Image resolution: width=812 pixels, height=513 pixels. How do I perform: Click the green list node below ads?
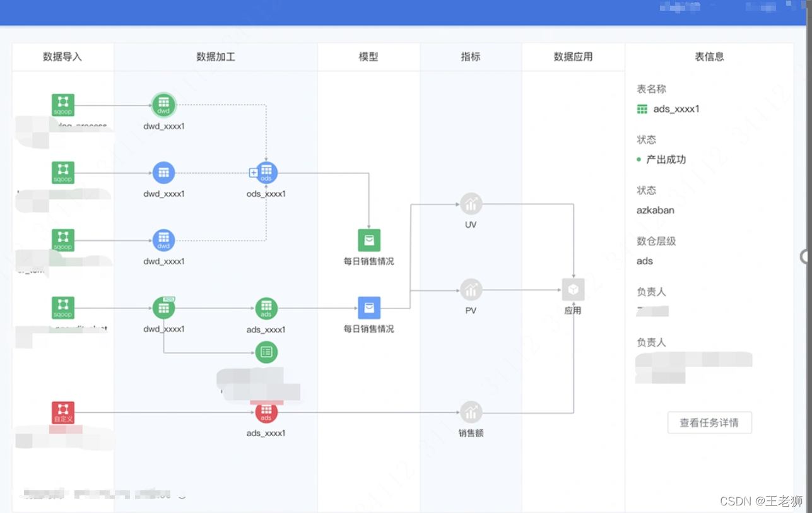(x=266, y=352)
